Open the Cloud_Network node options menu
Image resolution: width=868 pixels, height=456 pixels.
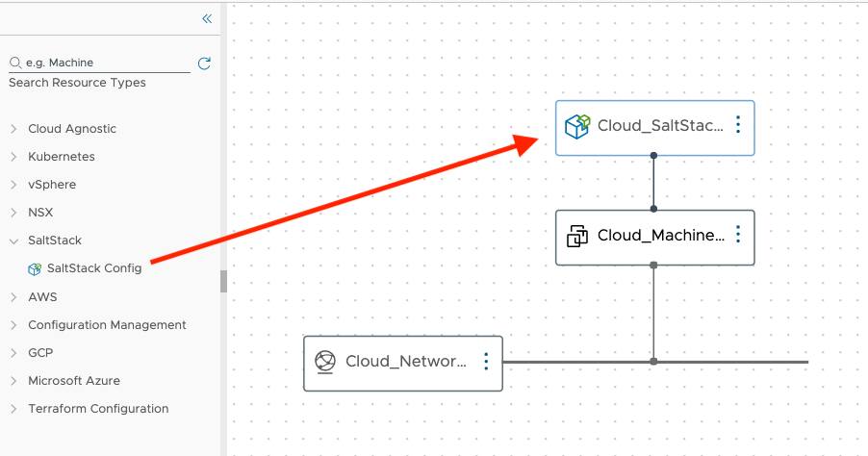[x=486, y=362]
